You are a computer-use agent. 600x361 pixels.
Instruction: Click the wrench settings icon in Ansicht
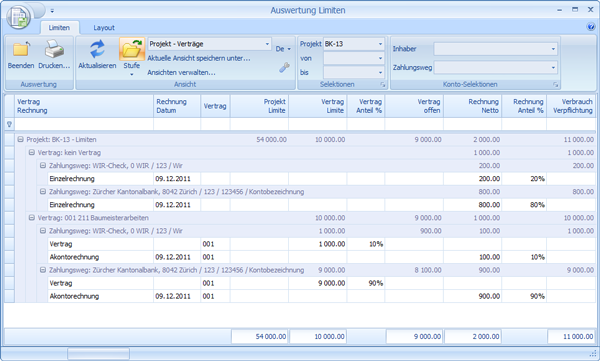click(x=284, y=68)
